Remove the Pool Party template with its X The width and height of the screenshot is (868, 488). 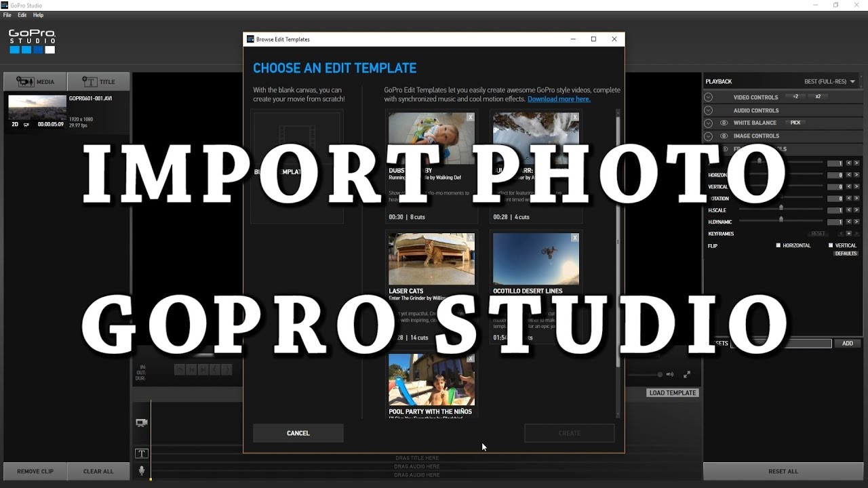pos(471,359)
